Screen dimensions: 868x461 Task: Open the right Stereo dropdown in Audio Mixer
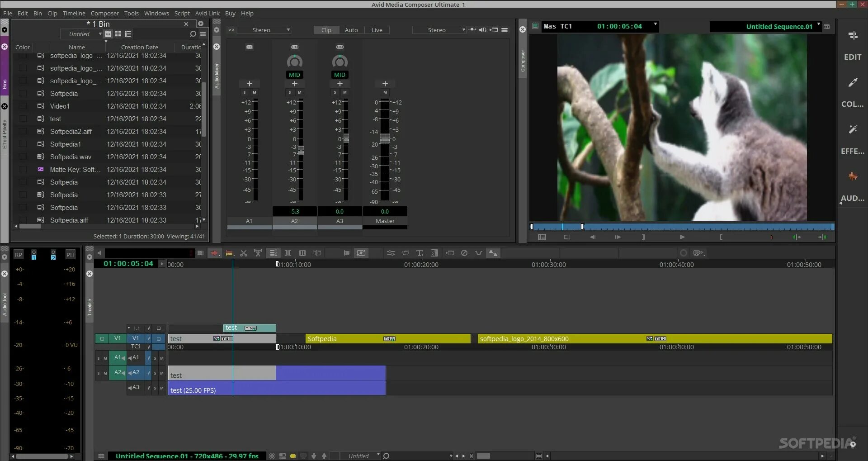(x=439, y=30)
